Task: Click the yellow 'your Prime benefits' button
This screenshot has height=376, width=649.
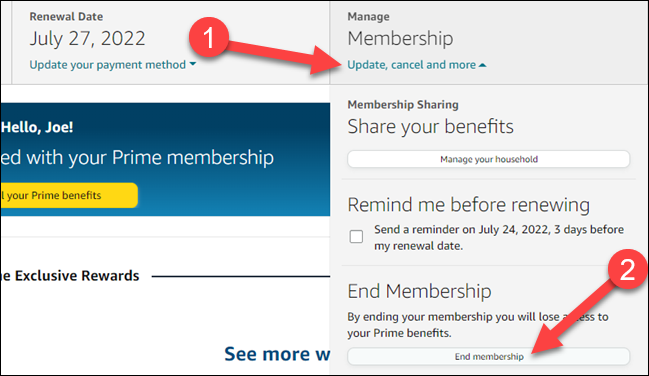Action: tap(69, 195)
